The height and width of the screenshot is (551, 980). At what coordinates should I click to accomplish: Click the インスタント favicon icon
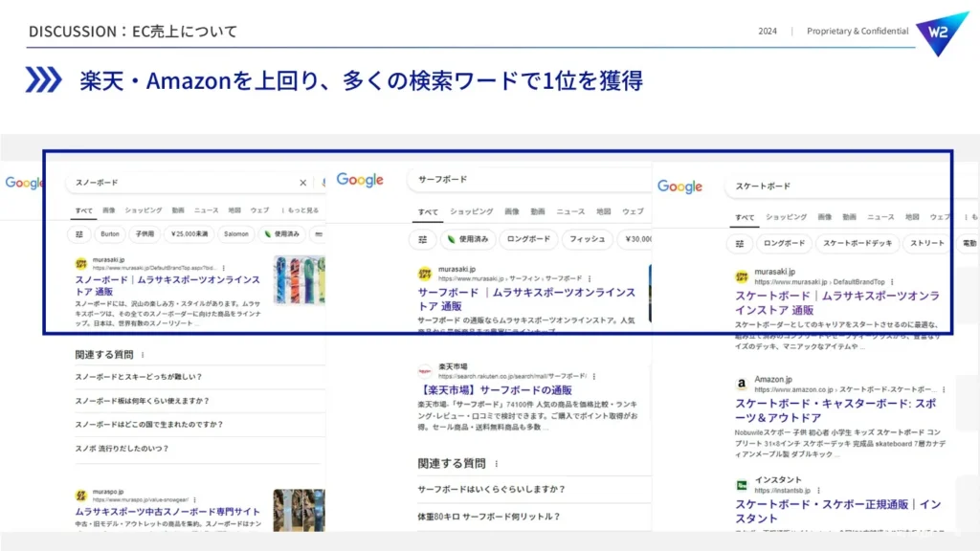742,485
